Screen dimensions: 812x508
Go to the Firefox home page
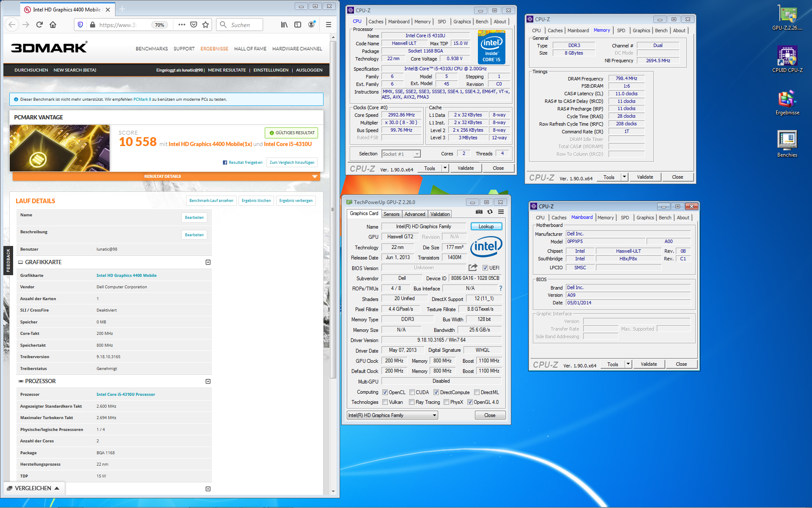(x=53, y=25)
